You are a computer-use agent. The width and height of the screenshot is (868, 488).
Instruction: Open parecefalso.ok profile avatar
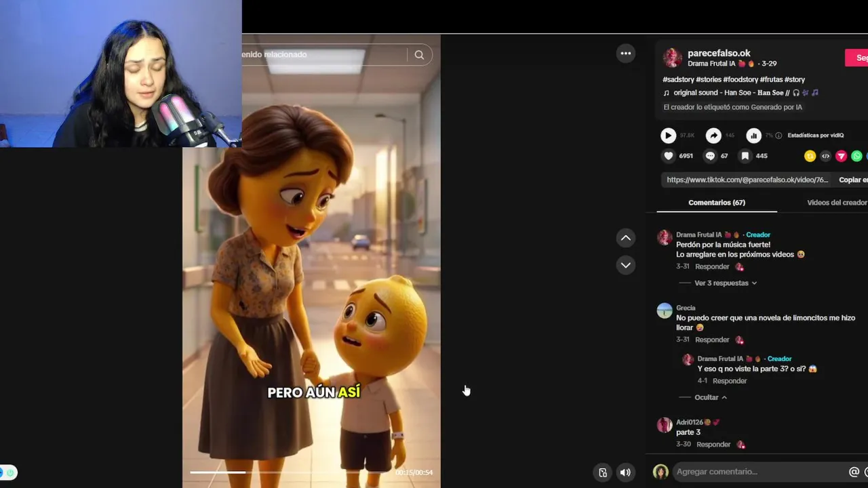click(672, 58)
